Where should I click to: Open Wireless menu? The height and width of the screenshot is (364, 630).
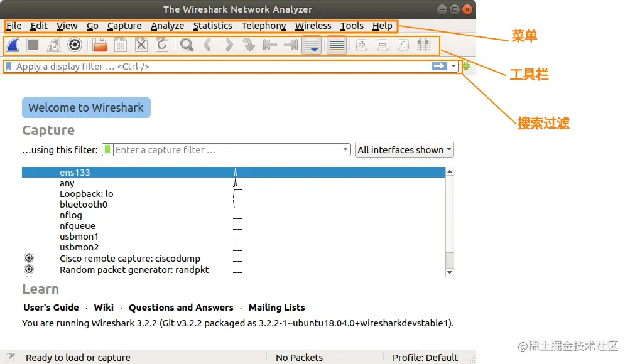[313, 26]
